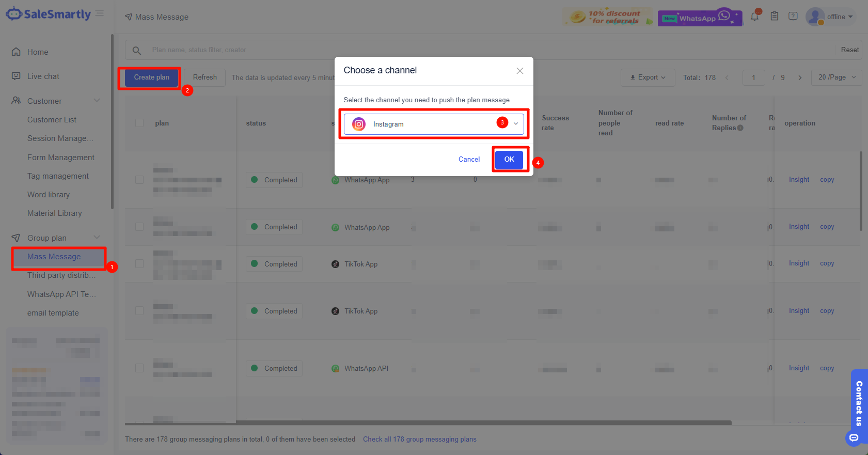This screenshot has width=868, height=455.
Task: Open the 20 /Page size dropdown
Action: pyautogui.click(x=836, y=77)
